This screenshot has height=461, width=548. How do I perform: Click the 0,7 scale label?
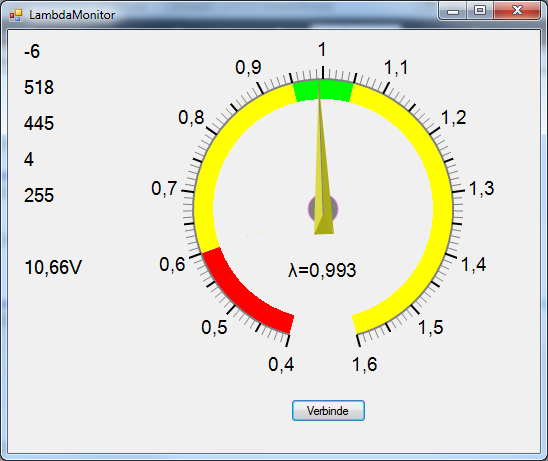pos(164,188)
